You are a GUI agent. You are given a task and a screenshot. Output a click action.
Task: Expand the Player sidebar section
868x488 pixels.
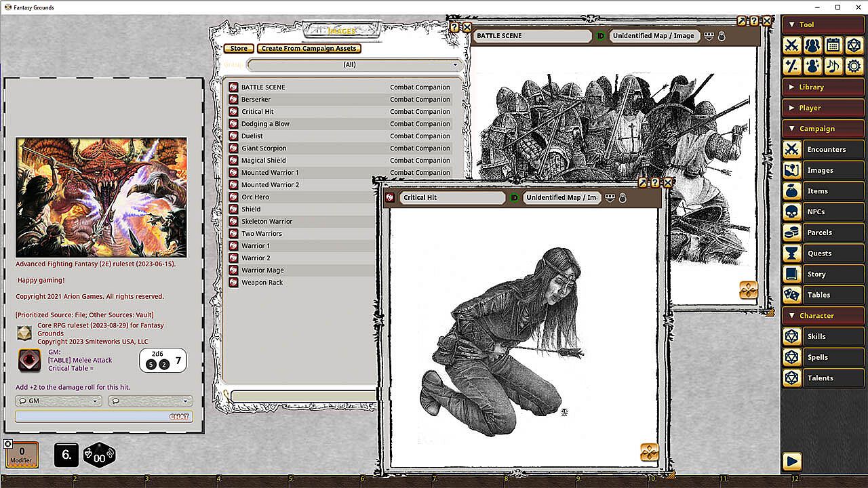[x=823, y=108]
